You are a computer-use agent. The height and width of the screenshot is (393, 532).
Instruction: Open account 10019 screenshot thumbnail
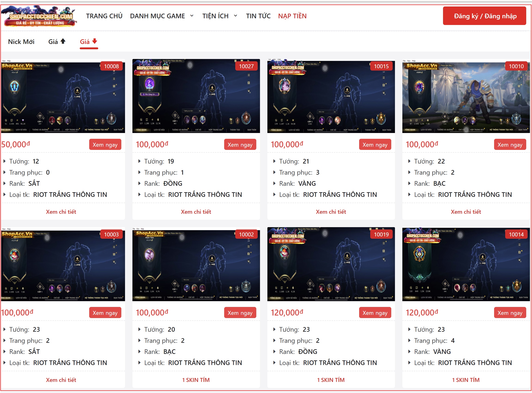331,264
